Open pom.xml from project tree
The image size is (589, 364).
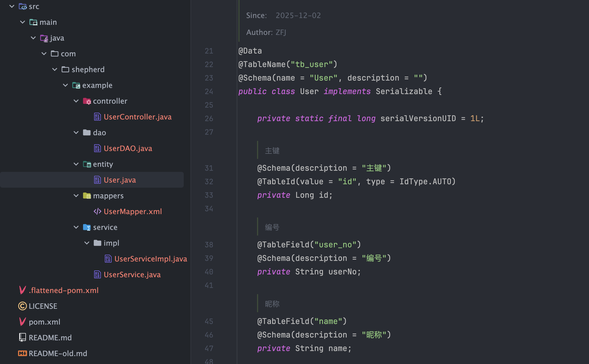[45, 322]
